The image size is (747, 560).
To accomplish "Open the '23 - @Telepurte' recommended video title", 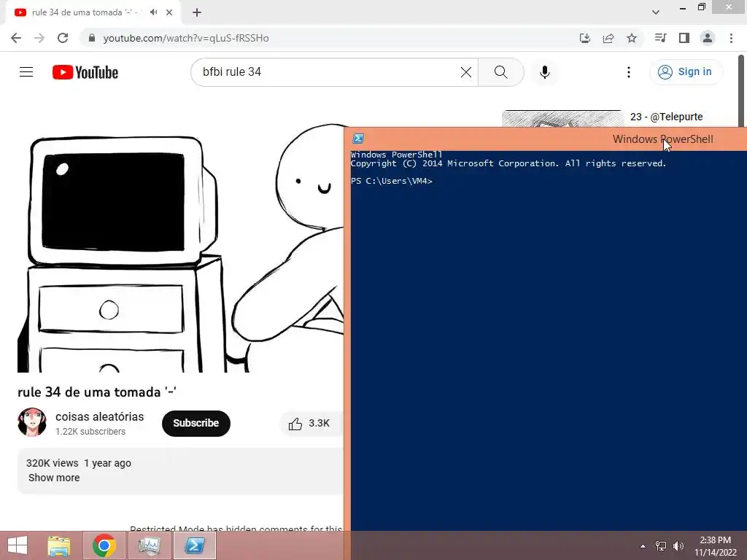I will [666, 117].
